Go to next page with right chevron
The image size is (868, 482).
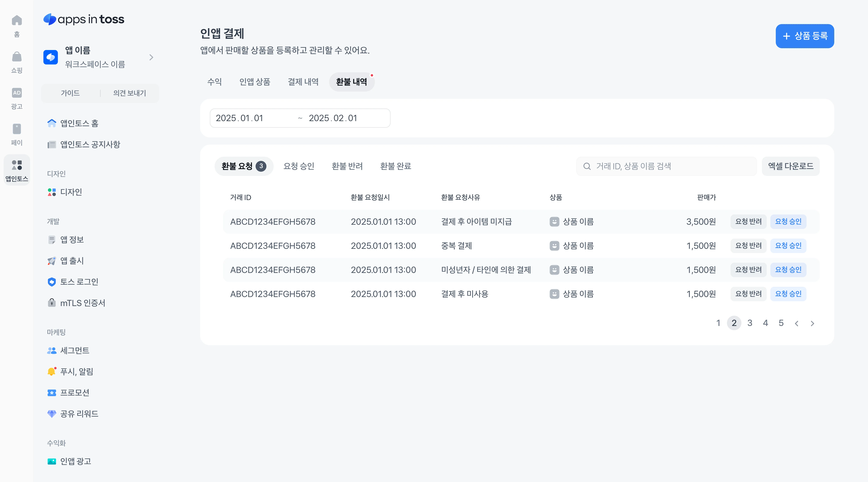tap(812, 323)
